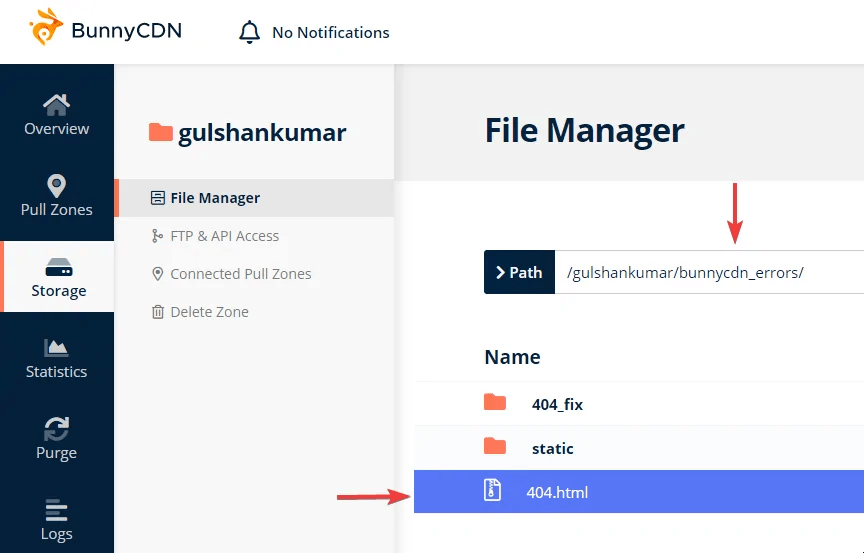Image resolution: width=864 pixels, height=553 pixels.
Task: Open Purge via refresh arrows icon
Action: tap(57, 429)
